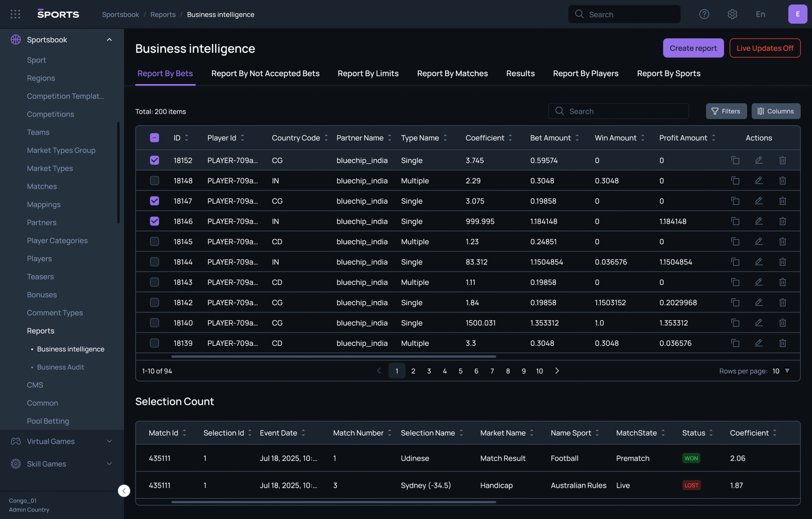The width and height of the screenshot is (812, 519).
Task: Go to the next page with the arrow
Action: click(557, 371)
